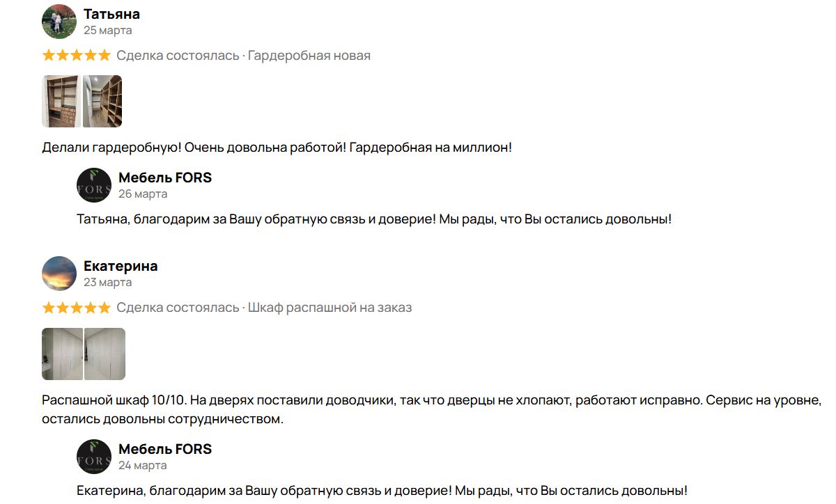Image resolution: width=836 pixels, height=504 pixels.
Task: Open Татьяна's profile avatar
Action: coord(59,22)
